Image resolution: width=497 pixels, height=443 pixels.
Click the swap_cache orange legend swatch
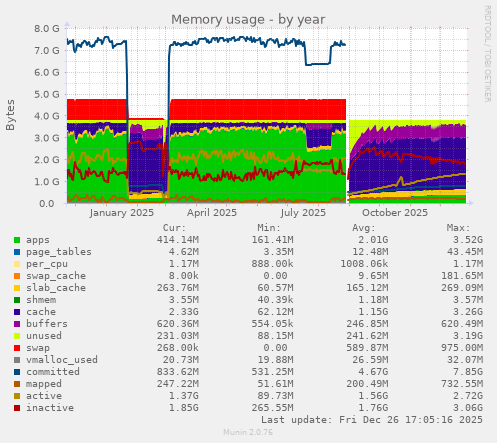[17, 276]
